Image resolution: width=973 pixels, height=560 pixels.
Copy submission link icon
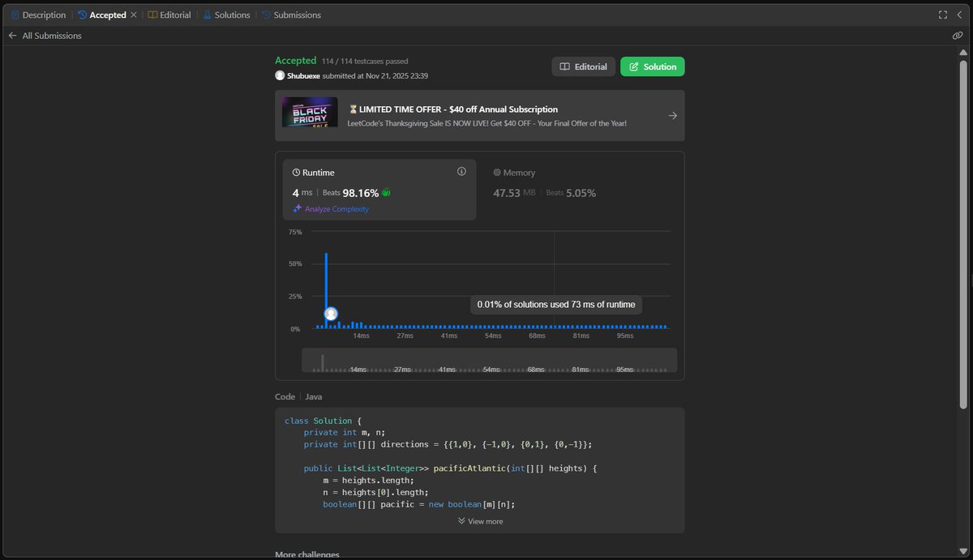[x=958, y=36]
